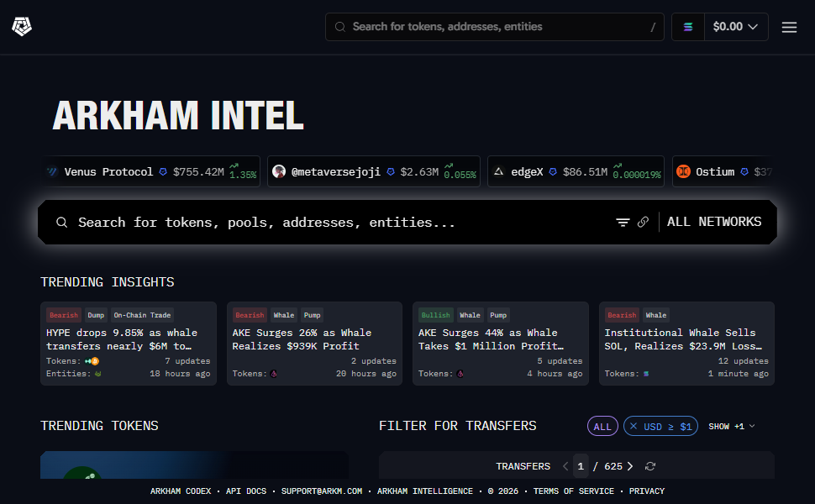This screenshot has width=815, height=504.
Task: Open API DOCS footer link
Action: pos(246,491)
